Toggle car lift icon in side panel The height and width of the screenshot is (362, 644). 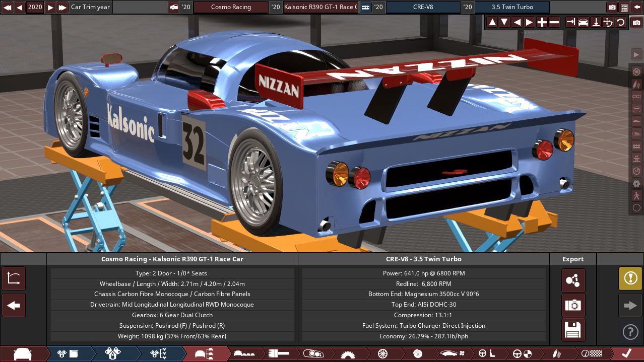click(x=636, y=158)
